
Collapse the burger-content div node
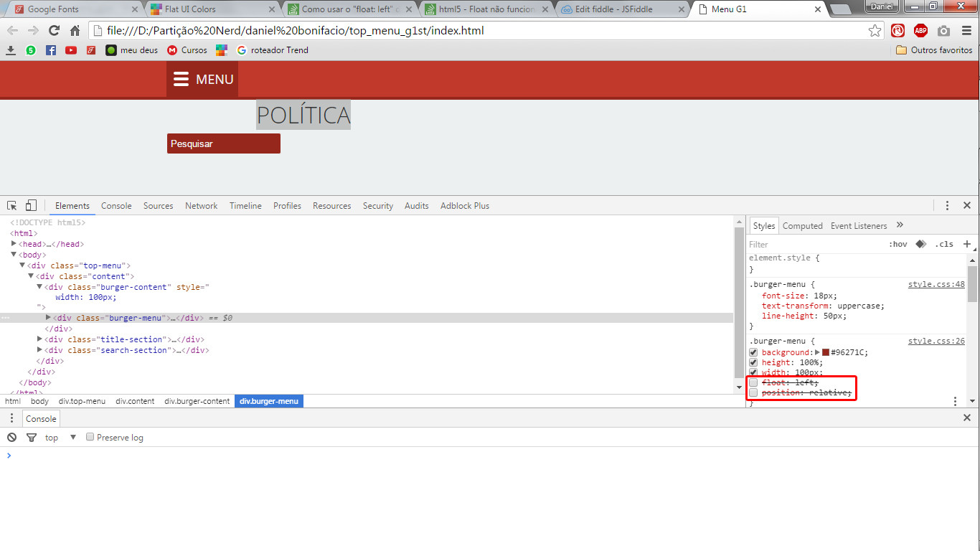pos(39,287)
